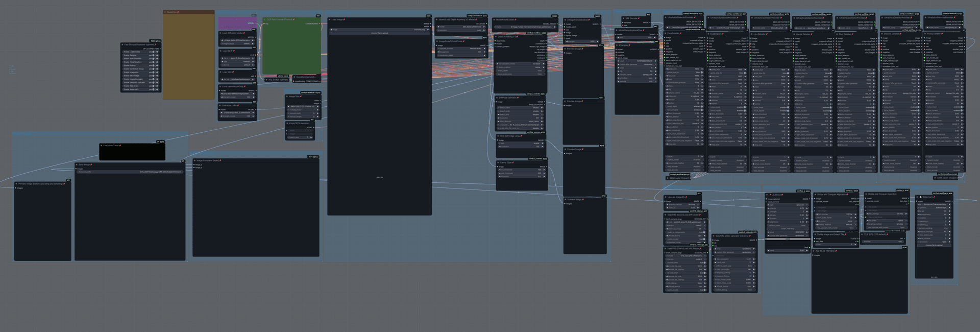The height and width of the screenshot is (332, 980).
Task: Toggle Enable Watermark group switch
Action: 153,89
